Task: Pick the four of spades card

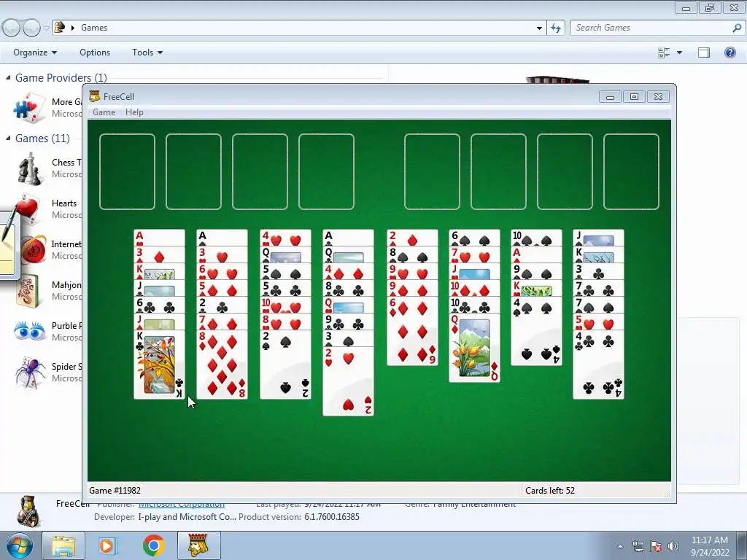Action: tap(536, 331)
